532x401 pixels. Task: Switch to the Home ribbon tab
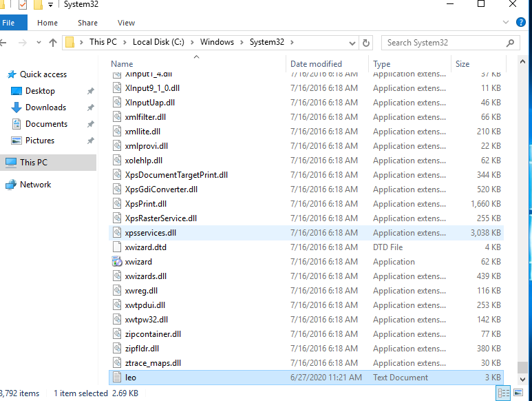point(47,23)
